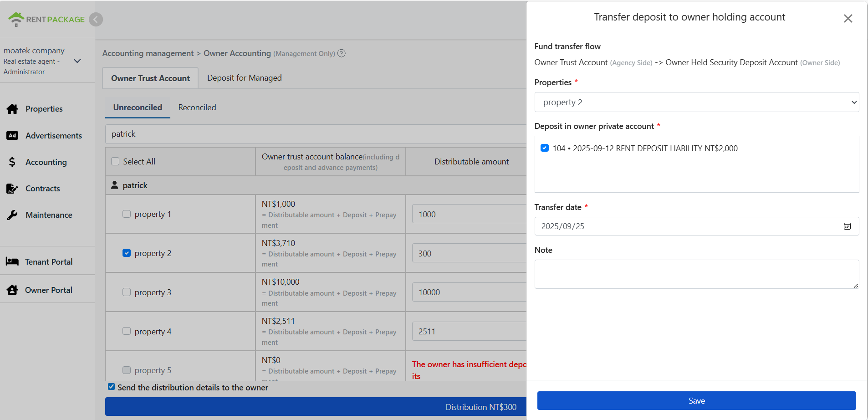Click the Maintenance wrench icon
Image resolution: width=868 pixels, height=420 pixels.
click(12, 215)
